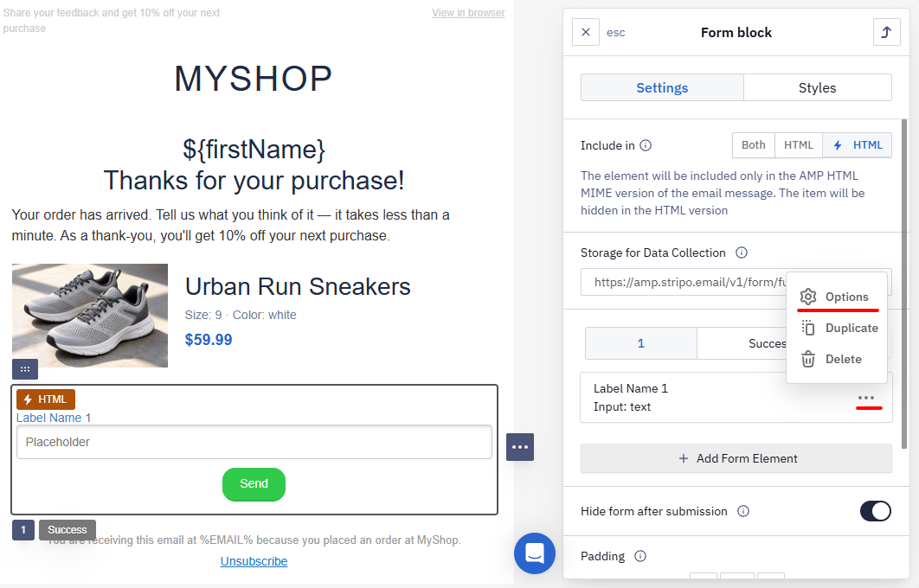Click the green Send button
Screen dimensions: 919x588
pyautogui.click(x=254, y=484)
